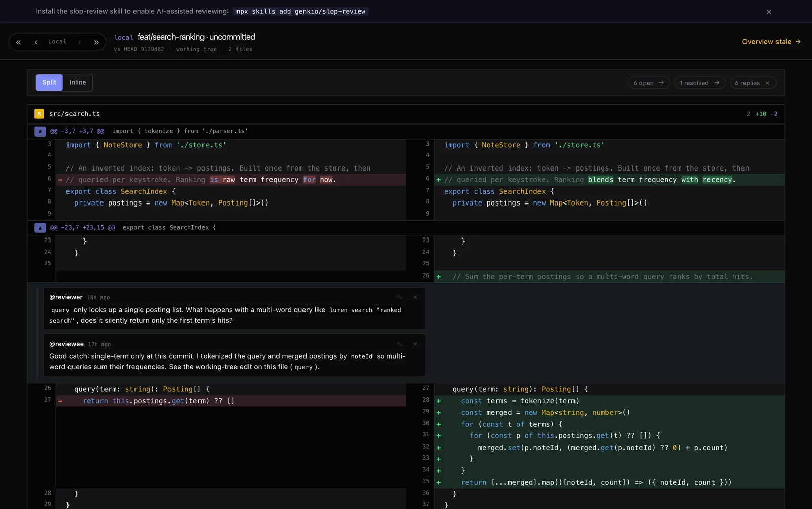Copy the npx skills add command
This screenshot has height=509, width=812.
[300, 11]
